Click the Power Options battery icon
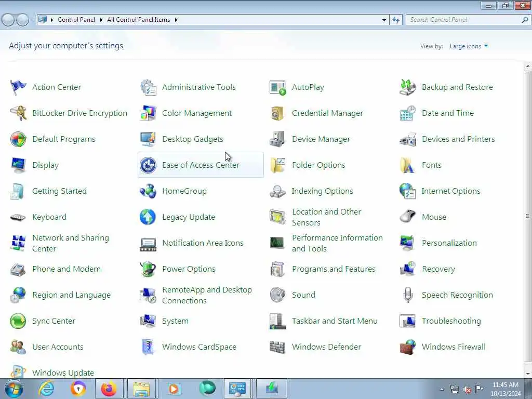 148,269
